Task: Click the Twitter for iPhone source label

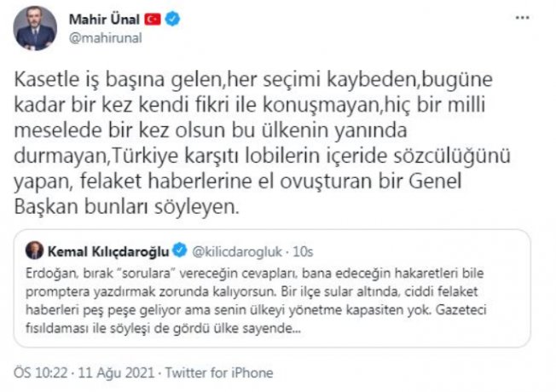Action: [219, 373]
